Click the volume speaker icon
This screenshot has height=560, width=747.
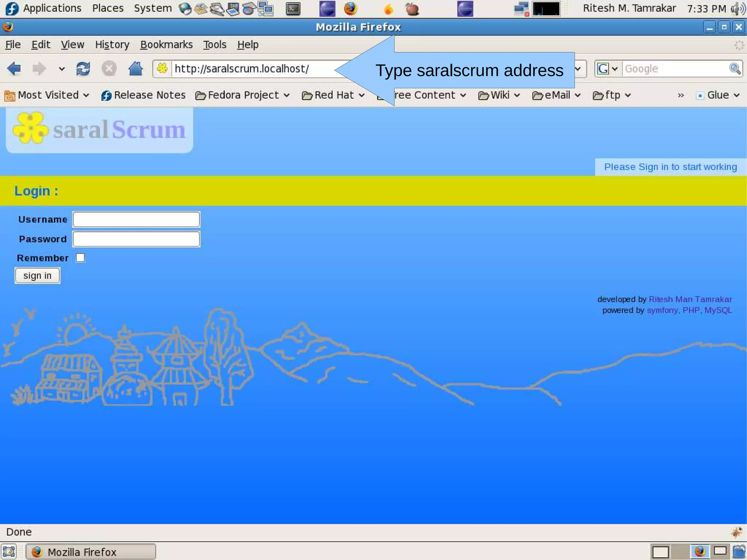tap(738, 9)
